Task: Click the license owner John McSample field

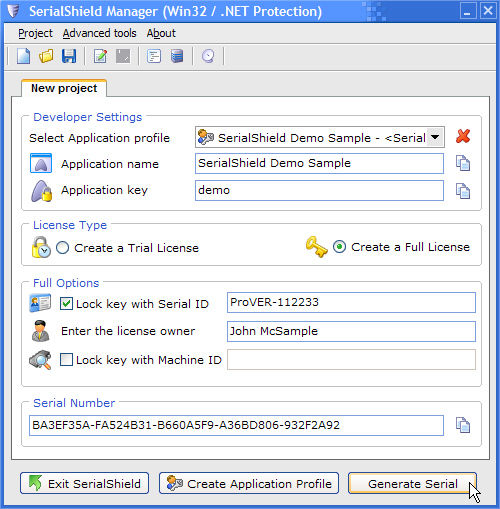Action: (x=351, y=331)
